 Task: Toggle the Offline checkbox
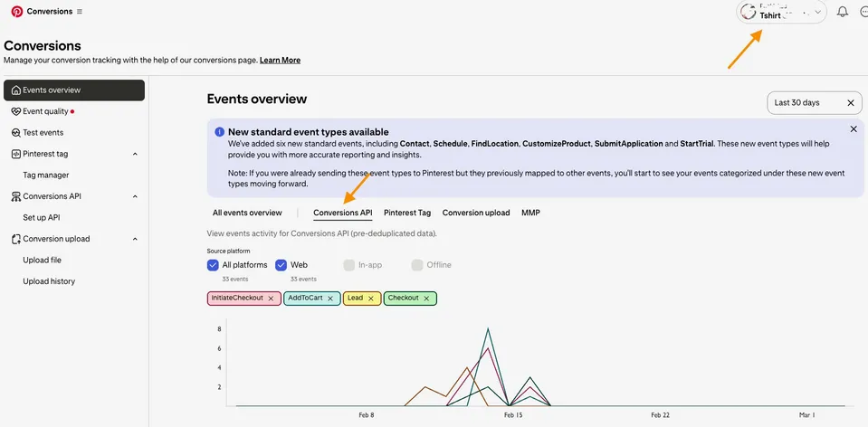click(x=417, y=265)
